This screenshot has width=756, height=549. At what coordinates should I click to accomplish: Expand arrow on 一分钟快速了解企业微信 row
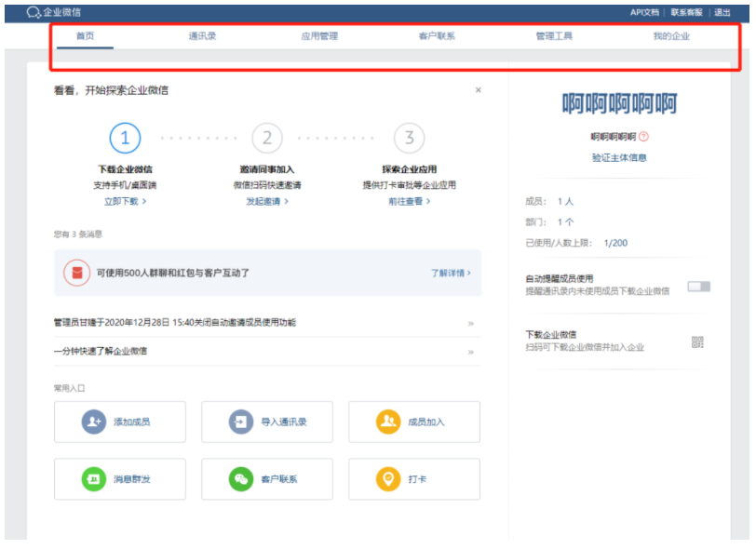(471, 353)
